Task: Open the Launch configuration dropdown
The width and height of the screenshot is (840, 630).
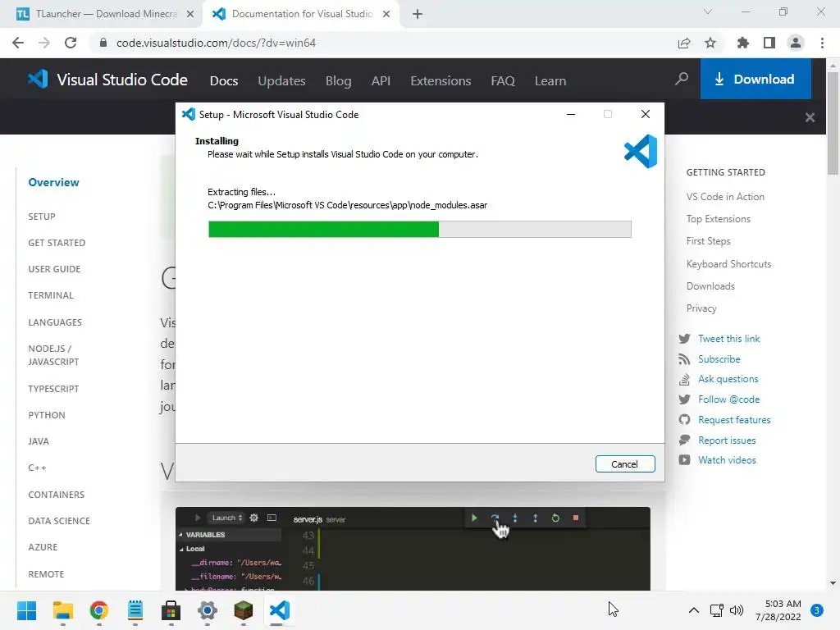Action: 226,518
